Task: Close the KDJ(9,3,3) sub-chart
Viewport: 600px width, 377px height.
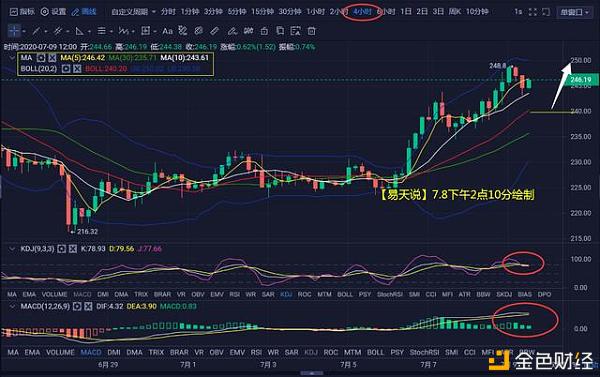Action: pyautogui.click(x=73, y=249)
